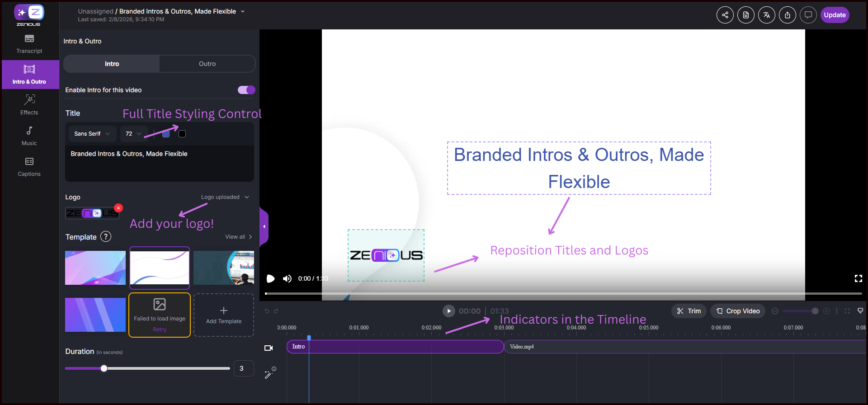This screenshot has width=868, height=405.
Task: Toggle Enable Intro for this video
Action: [246, 90]
